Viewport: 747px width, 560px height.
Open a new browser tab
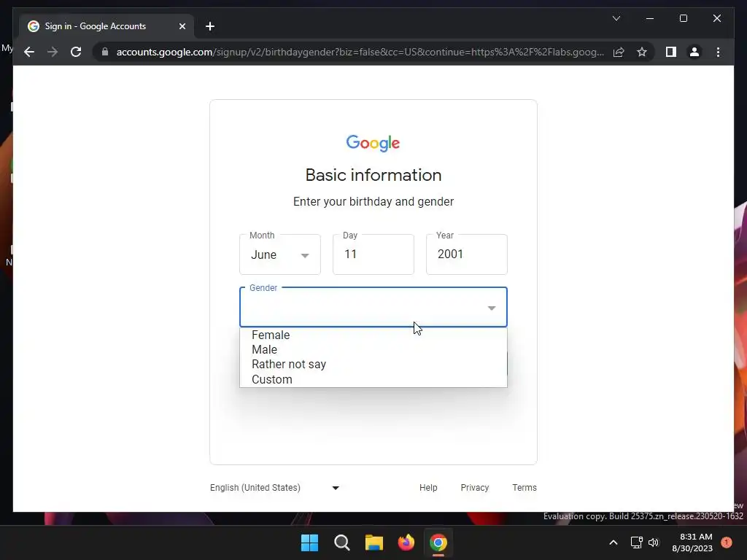(210, 26)
